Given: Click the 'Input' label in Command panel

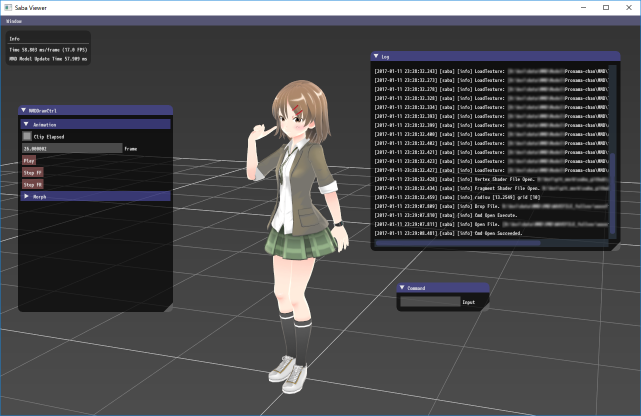Looking at the screenshot, I should point(468,302).
